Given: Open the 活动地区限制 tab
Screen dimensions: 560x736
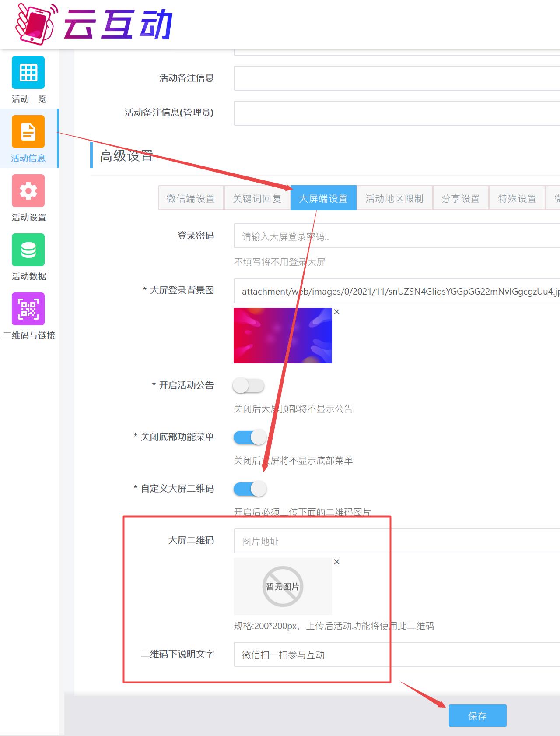Looking at the screenshot, I should tap(394, 198).
